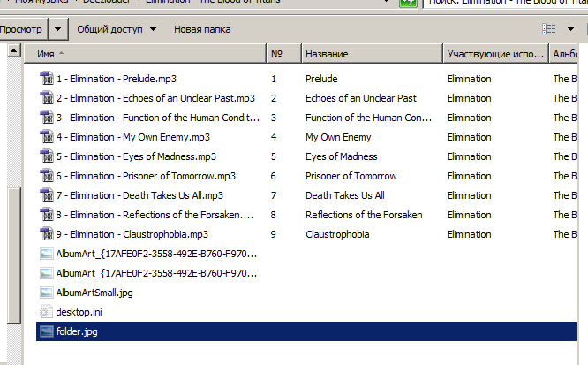
Task: Select the AlbumArtSmall.jpg file name
Action: (94, 293)
